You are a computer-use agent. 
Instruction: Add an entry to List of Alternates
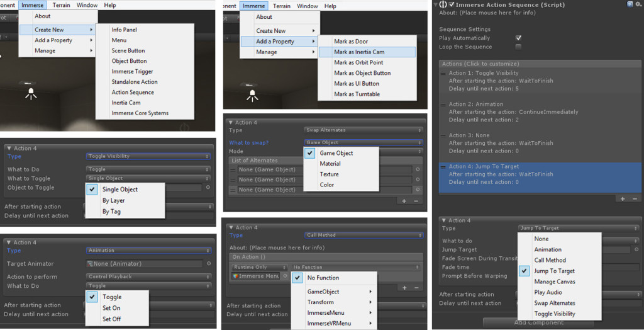(x=404, y=201)
